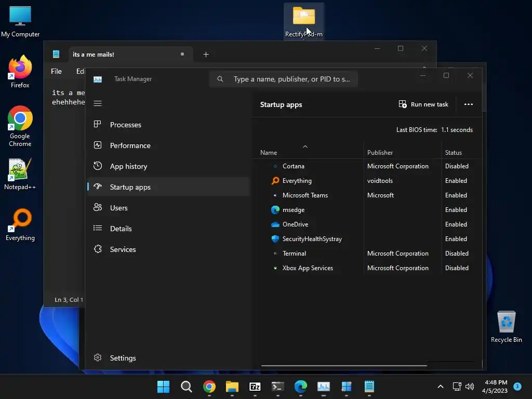The height and width of the screenshot is (399, 532).
Task: Open the three-dot more options menu
Action: pos(468,104)
